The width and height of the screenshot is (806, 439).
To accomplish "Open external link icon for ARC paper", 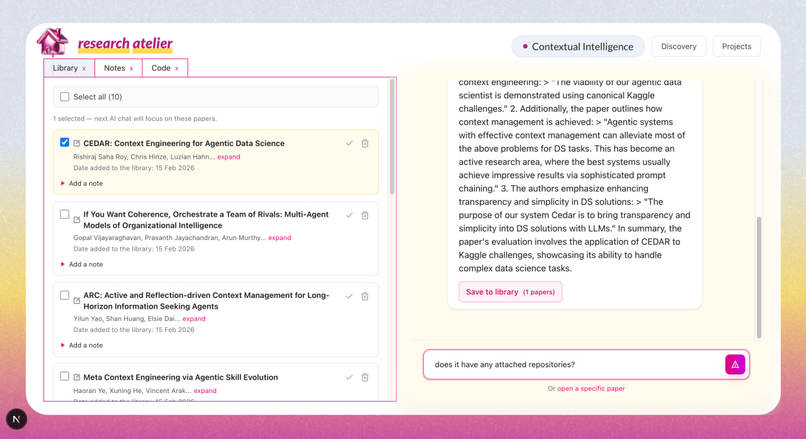I will point(77,300).
